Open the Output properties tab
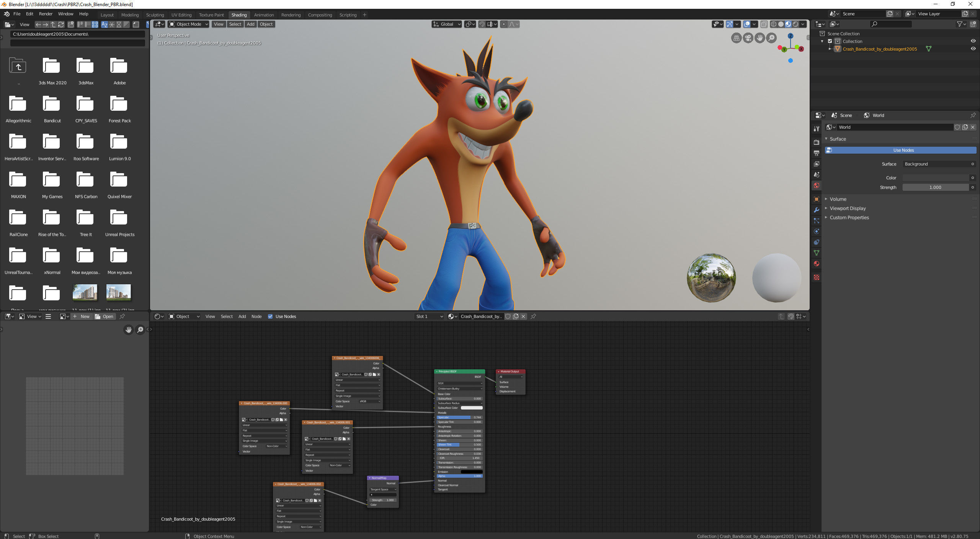Viewport: 980px width, 539px height. point(817,153)
